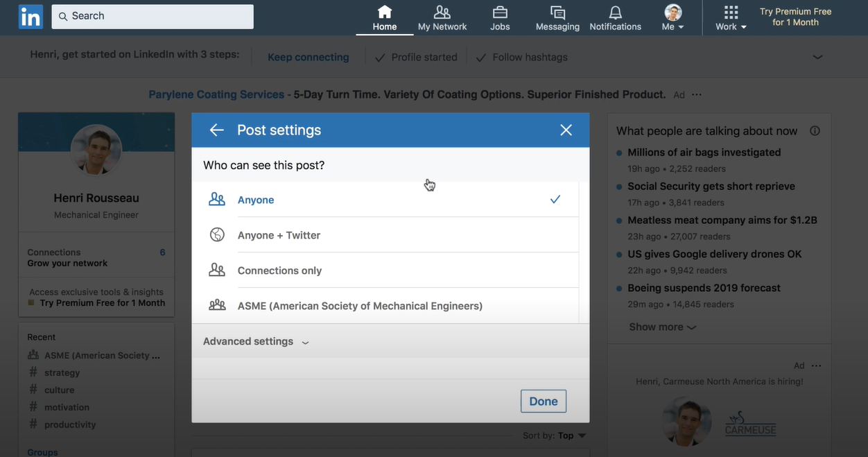The image size is (868, 457).
Task: Go back with Post settings arrow
Action: [x=216, y=130]
